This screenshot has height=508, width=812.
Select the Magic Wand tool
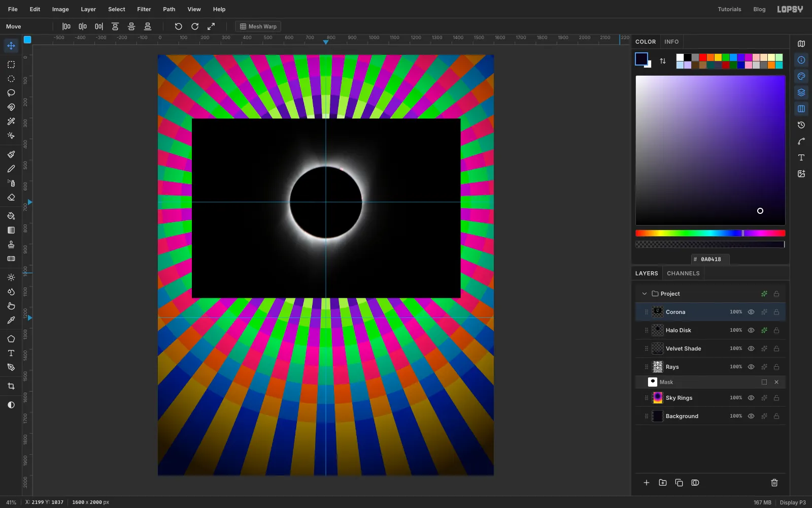coord(11,121)
